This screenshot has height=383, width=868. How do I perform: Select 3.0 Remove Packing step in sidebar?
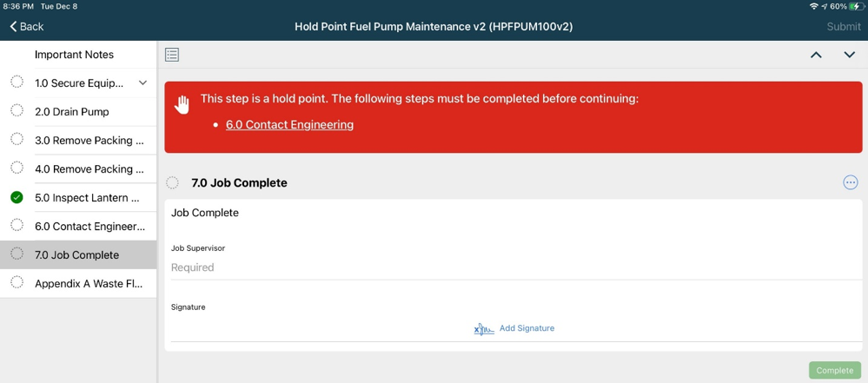78,140
